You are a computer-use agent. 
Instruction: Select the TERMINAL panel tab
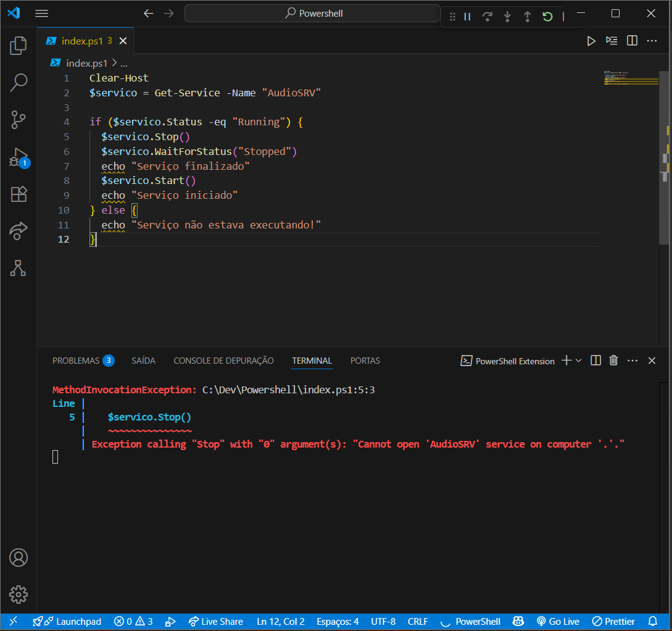coord(312,361)
